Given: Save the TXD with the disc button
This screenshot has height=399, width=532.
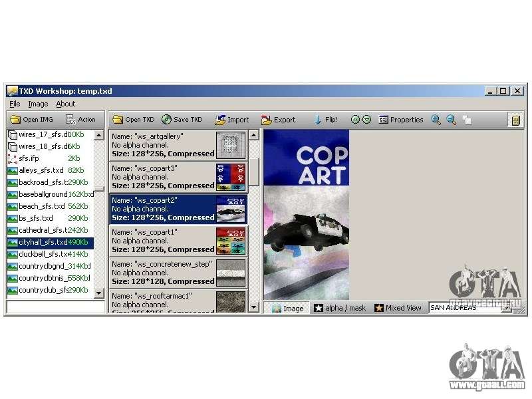Looking at the screenshot, I should [182, 120].
